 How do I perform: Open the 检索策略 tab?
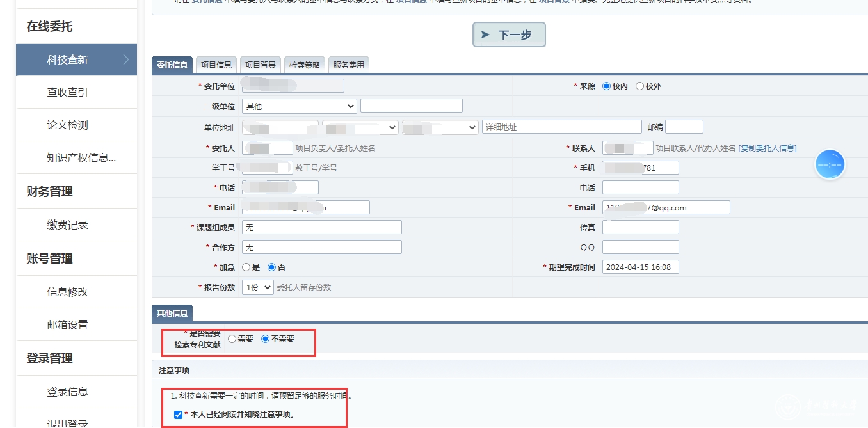click(x=304, y=65)
